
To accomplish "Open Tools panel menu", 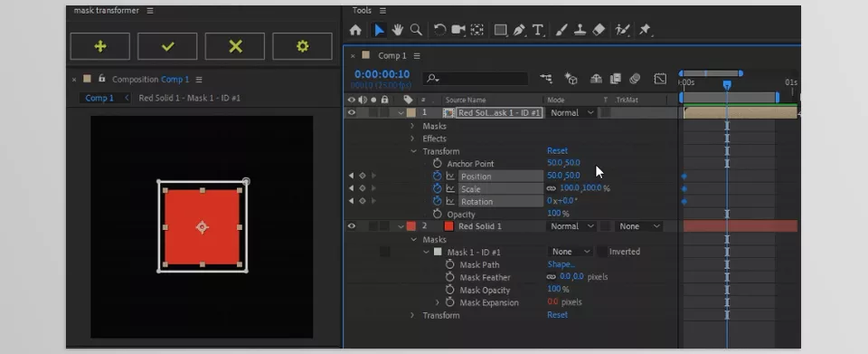I will [x=383, y=11].
